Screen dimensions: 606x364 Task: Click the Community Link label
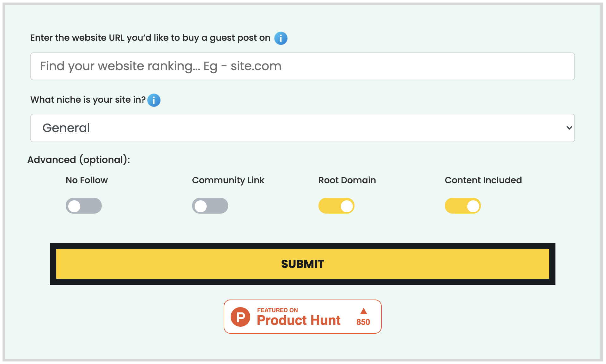tap(228, 180)
